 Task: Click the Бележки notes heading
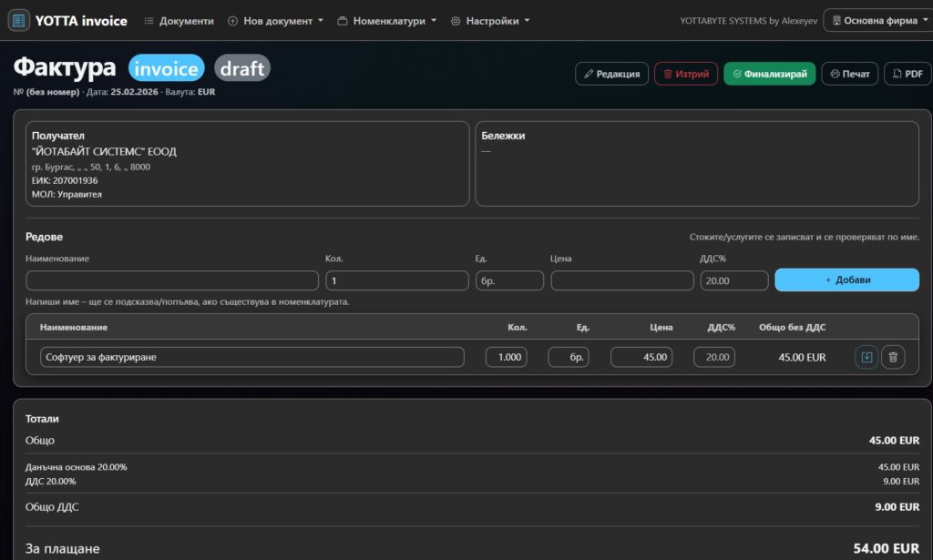point(503,136)
